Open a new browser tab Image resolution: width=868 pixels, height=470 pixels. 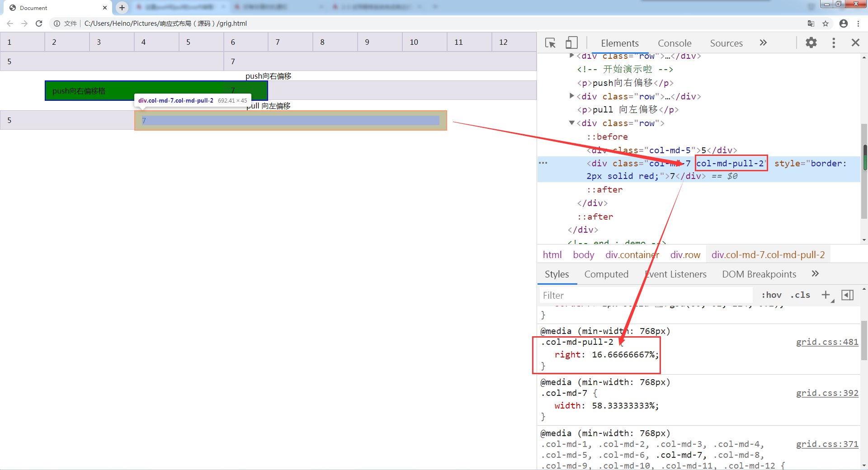tap(122, 8)
